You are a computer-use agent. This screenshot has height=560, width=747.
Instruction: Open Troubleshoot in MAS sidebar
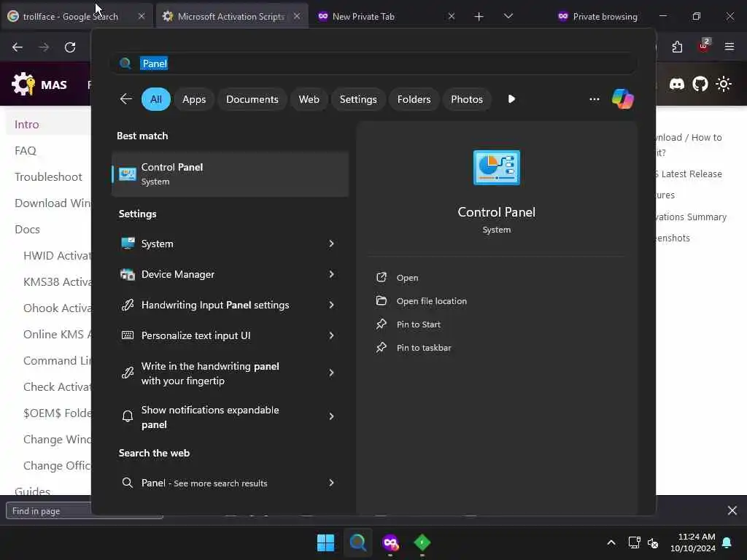point(48,176)
